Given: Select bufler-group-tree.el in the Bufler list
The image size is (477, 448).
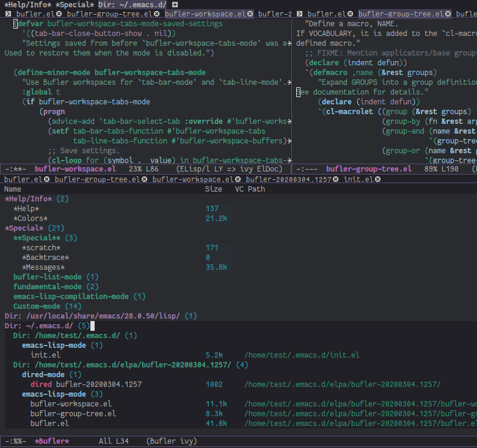Looking at the screenshot, I should pos(73,413).
